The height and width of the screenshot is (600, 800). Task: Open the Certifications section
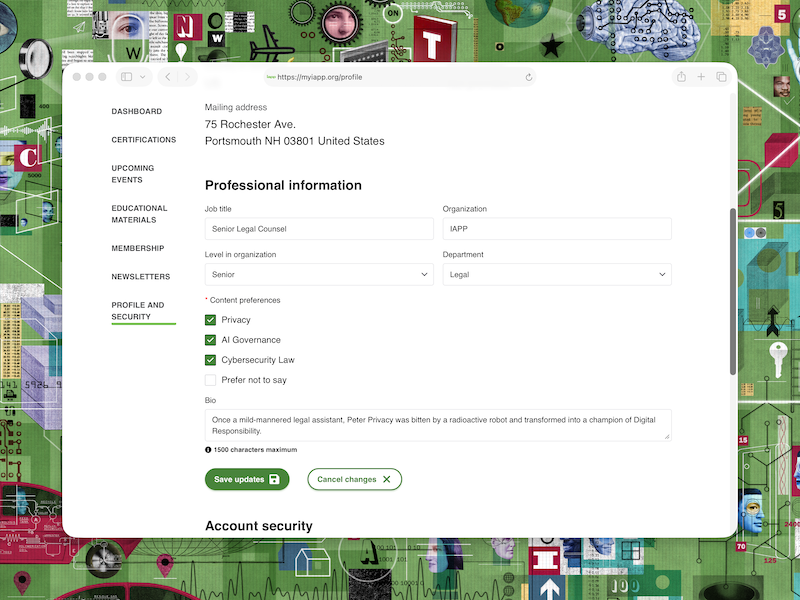pyautogui.click(x=144, y=140)
